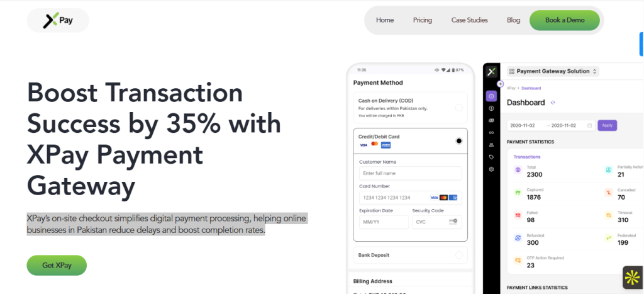The width and height of the screenshot is (644, 294).
Task: Click the tag icon in dark sidebar
Action: [x=491, y=157]
